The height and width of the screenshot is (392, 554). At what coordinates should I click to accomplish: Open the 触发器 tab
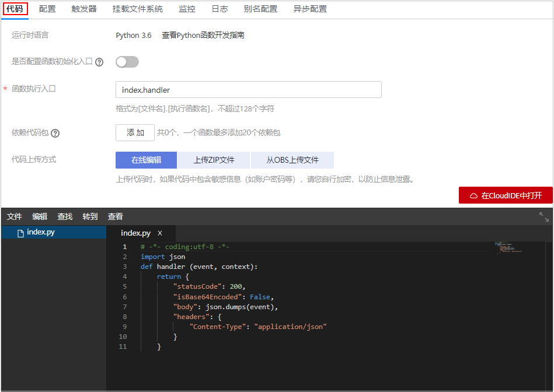click(x=84, y=9)
